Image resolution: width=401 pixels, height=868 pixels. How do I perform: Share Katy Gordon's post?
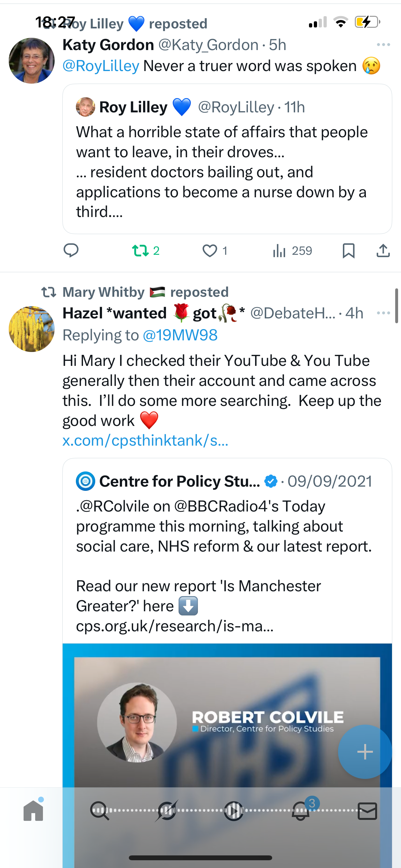click(x=383, y=251)
